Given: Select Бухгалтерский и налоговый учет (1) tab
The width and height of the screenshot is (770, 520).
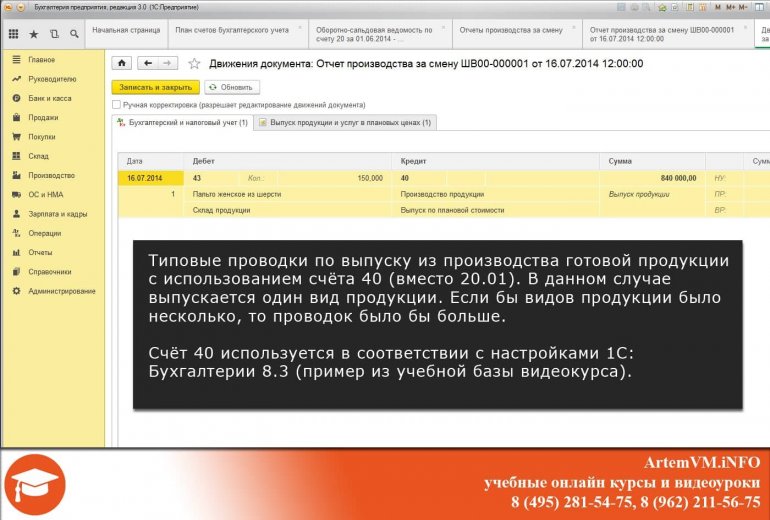Looking at the screenshot, I should tap(183, 122).
